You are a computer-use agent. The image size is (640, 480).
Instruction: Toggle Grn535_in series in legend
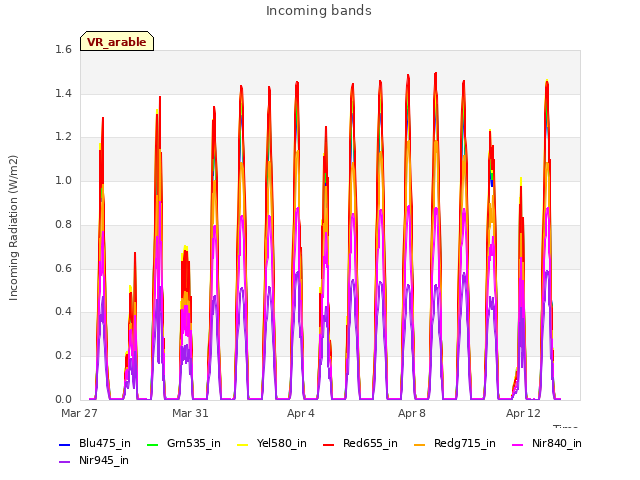tap(184, 444)
